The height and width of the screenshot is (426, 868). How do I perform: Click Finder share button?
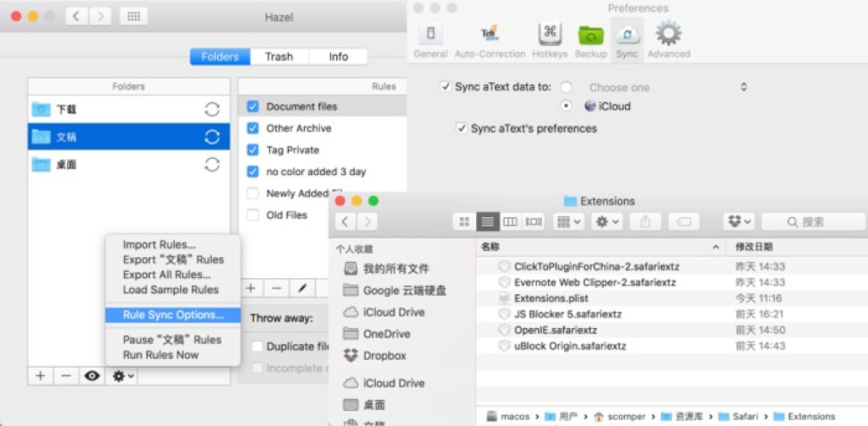coord(645,221)
